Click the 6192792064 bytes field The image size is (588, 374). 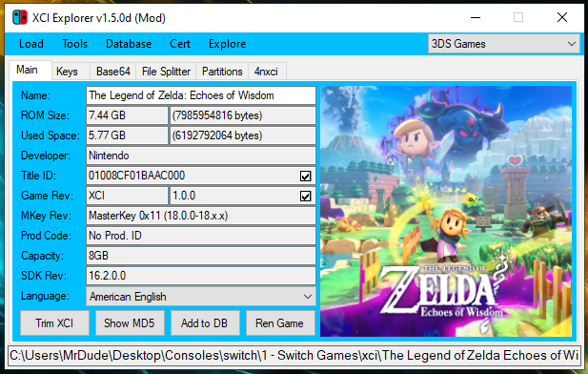coord(243,135)
